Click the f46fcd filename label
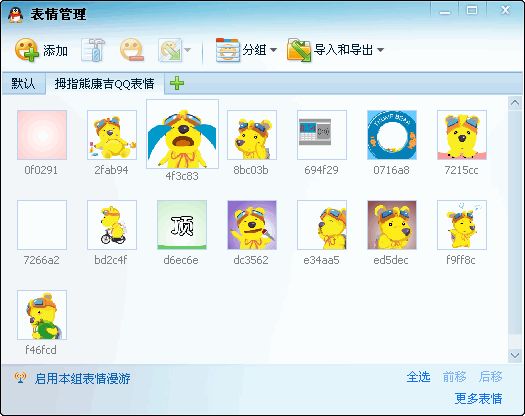The height and width of the screenshot is (416, 525). tap(41, 350)
